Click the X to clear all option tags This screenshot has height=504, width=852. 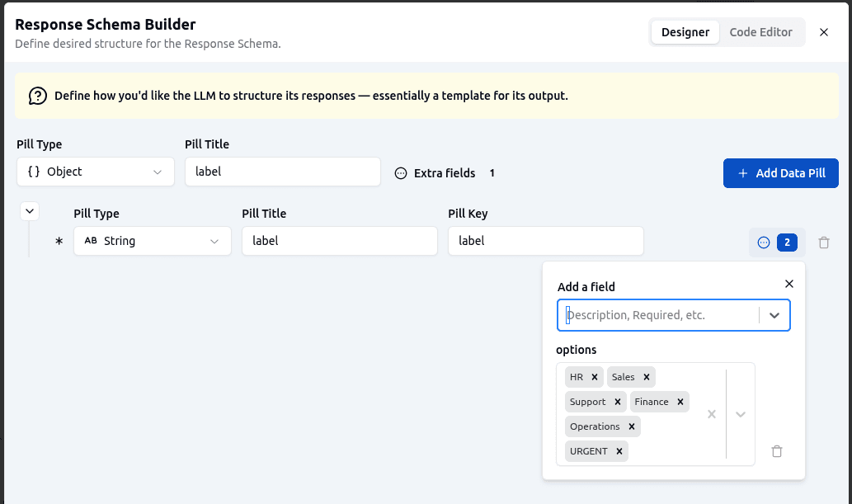click(x=711, y=414)
